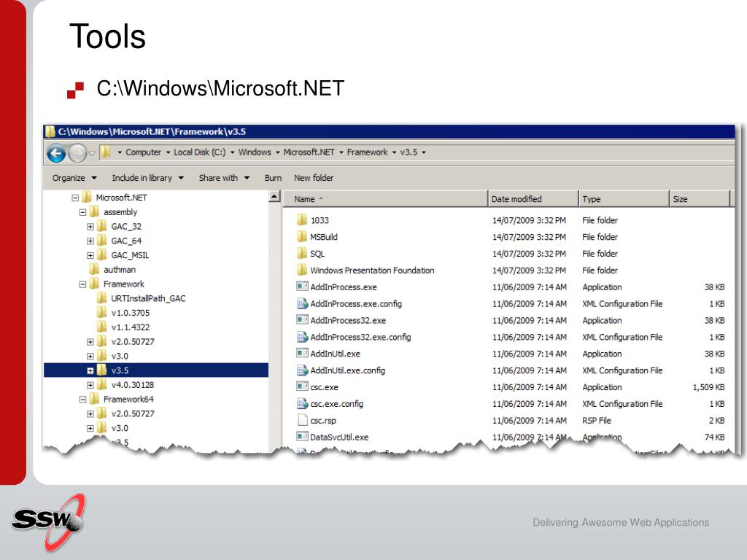This screenshot has height=560, width=747.
Task: Sort files by Size column header
Action: (x=700, y=199)
